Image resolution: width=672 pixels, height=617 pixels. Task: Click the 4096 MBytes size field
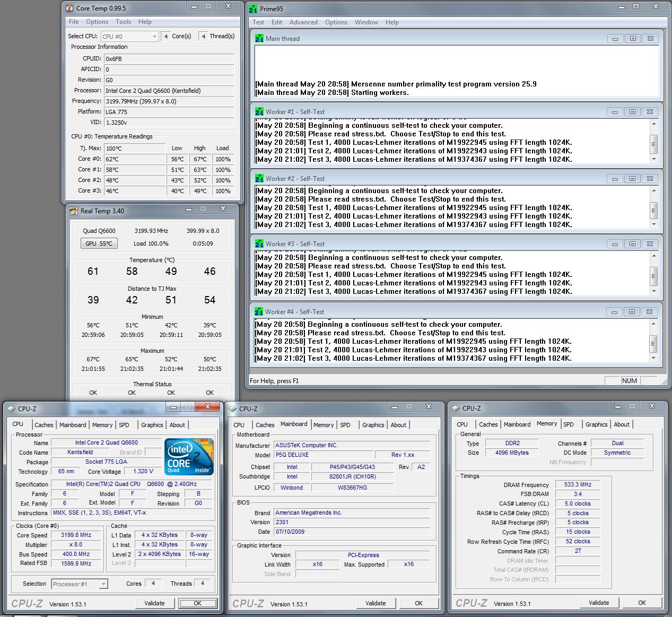point(512,453)
